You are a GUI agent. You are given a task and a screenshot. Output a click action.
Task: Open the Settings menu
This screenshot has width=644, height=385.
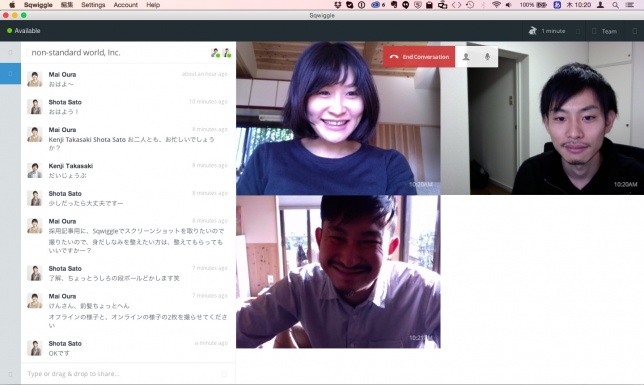click(93, 5)
